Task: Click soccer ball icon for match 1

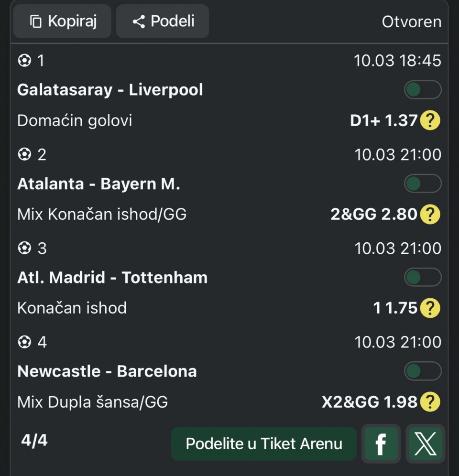Action: click(x=24, y=61)
